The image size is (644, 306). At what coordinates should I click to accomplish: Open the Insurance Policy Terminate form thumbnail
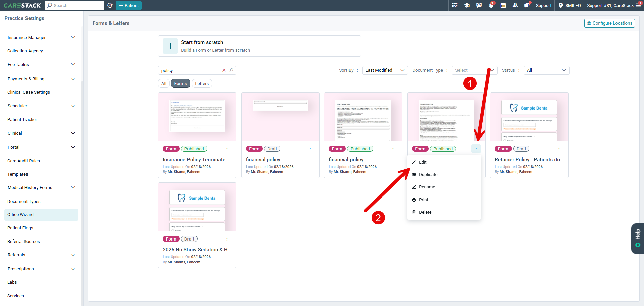click(197, 117)
